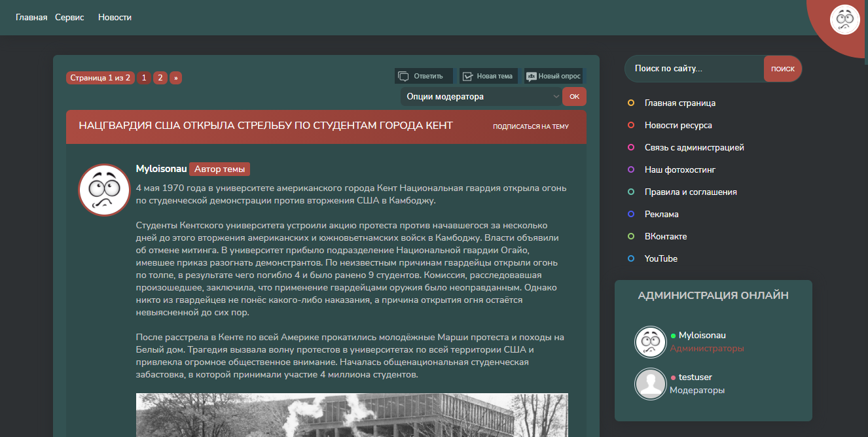Image resolution: width=868 pixels, height=437 pixels.
Task: Click the teal bullet beside Правила и соглашения
Action: point(631,192)
